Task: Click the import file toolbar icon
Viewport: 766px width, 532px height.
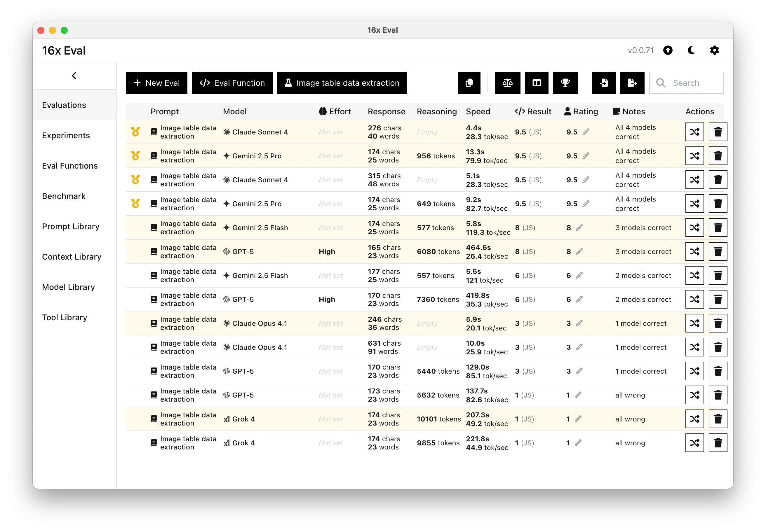Action: pos(603,83)
